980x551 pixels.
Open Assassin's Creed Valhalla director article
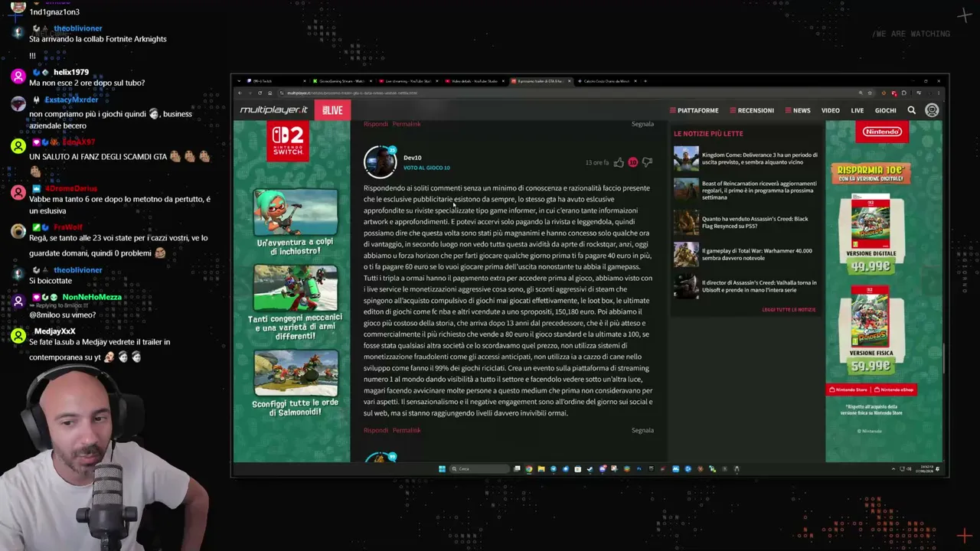click(759, 286)
